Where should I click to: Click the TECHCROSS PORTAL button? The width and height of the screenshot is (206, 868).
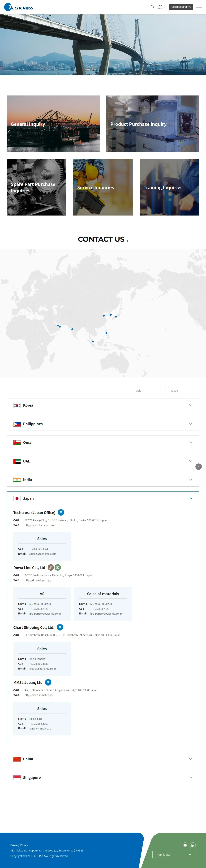(181, 7)
